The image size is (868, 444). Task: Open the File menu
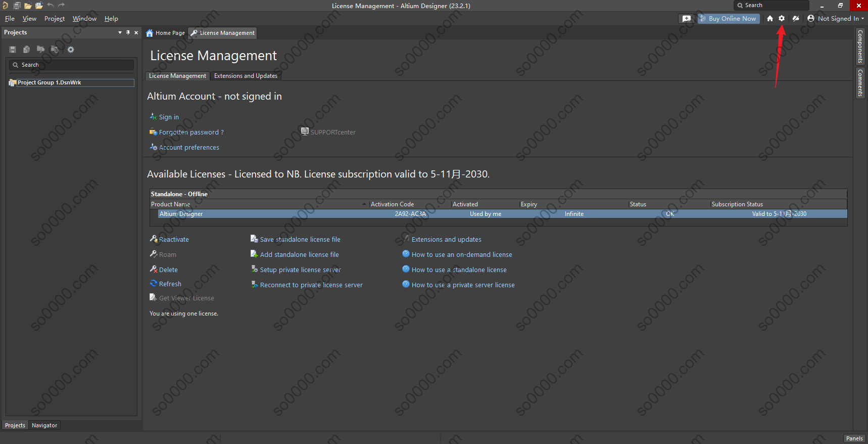point(10,19)
